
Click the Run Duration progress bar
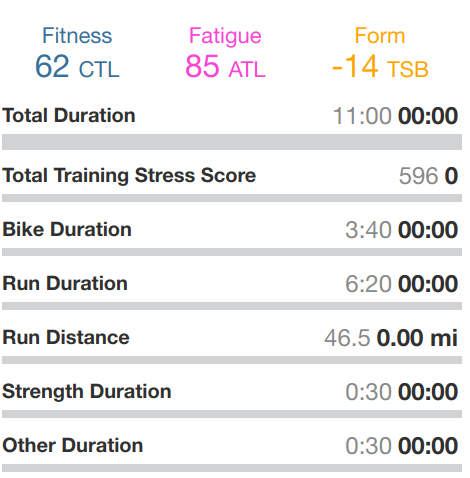[x=232, y=306]
